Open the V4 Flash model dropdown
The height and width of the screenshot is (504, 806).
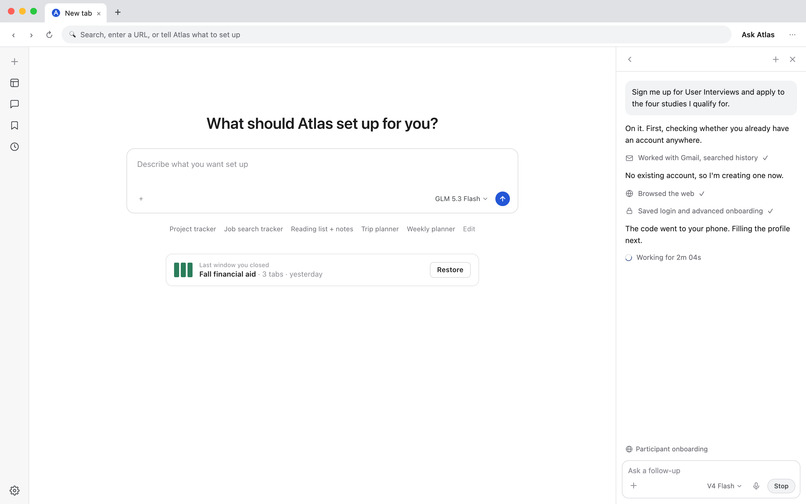724,485
